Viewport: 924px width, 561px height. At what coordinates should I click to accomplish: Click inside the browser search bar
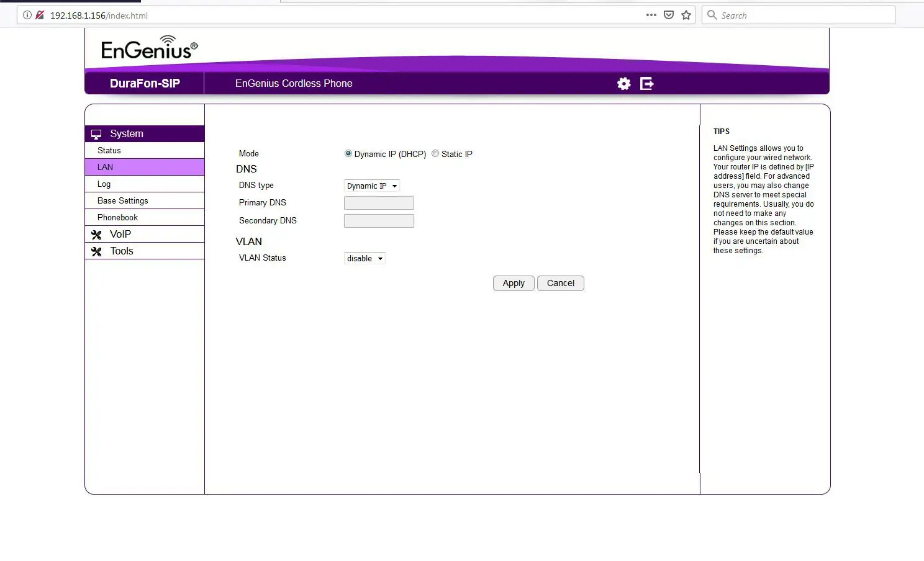point(799,15)
